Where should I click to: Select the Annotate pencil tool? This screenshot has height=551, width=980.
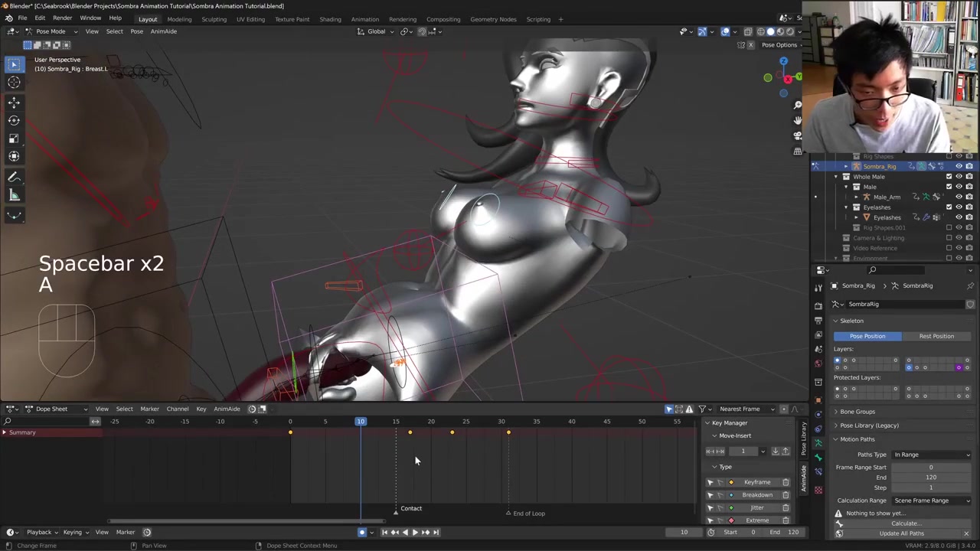coord(14,178)
